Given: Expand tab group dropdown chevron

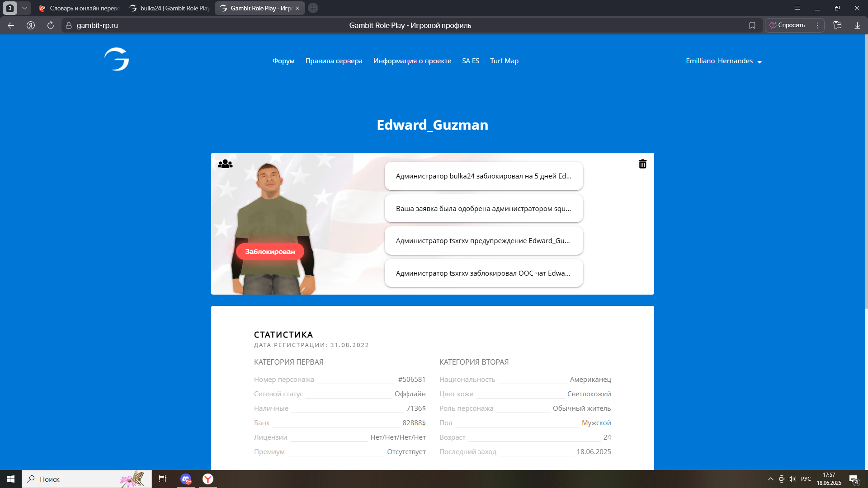Looking at the screenshot, I should (x=24, y=8).
